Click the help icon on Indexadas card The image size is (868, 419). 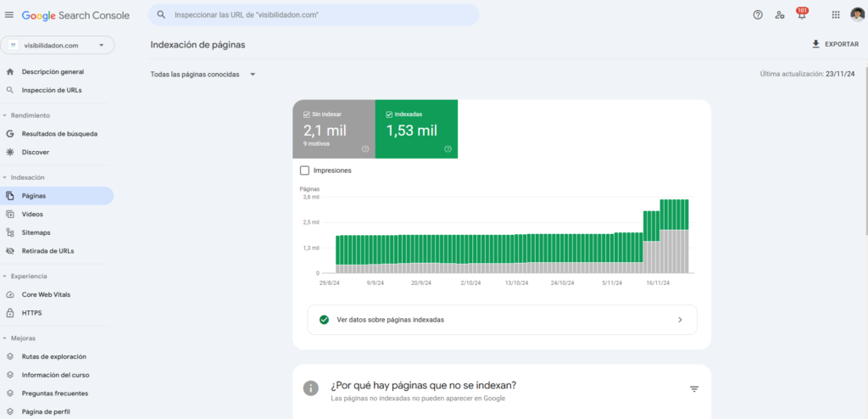[448, 149]
